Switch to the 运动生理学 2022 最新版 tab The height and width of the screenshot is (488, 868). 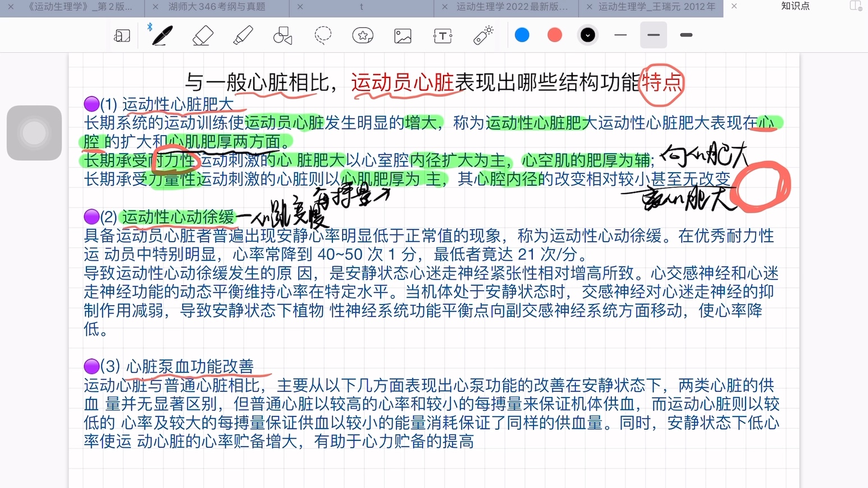coord(512,7)
